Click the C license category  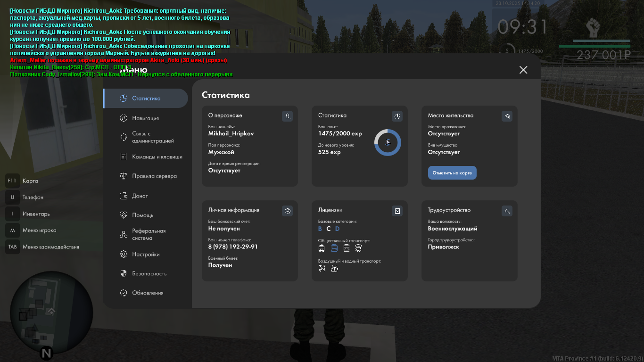point(329,229)
